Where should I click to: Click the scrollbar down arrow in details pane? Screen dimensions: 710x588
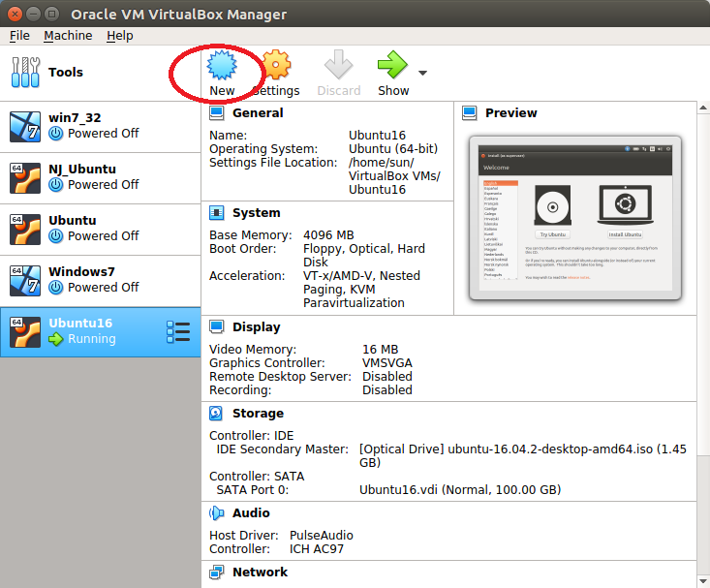point(703,581)
